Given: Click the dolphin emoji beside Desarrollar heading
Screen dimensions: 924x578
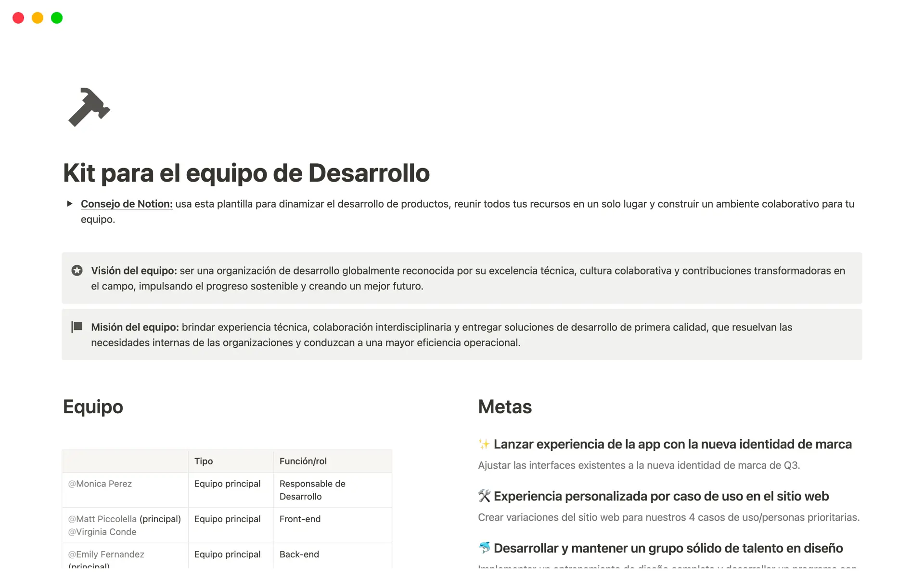Looking at the screenshot, I should tap(484, 548).
